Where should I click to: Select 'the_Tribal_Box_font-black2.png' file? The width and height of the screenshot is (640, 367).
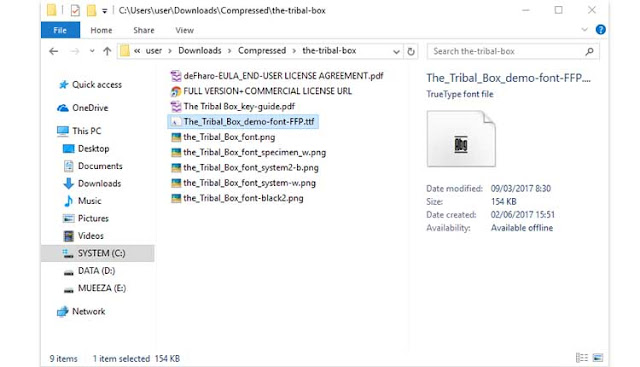click(237, 198)
